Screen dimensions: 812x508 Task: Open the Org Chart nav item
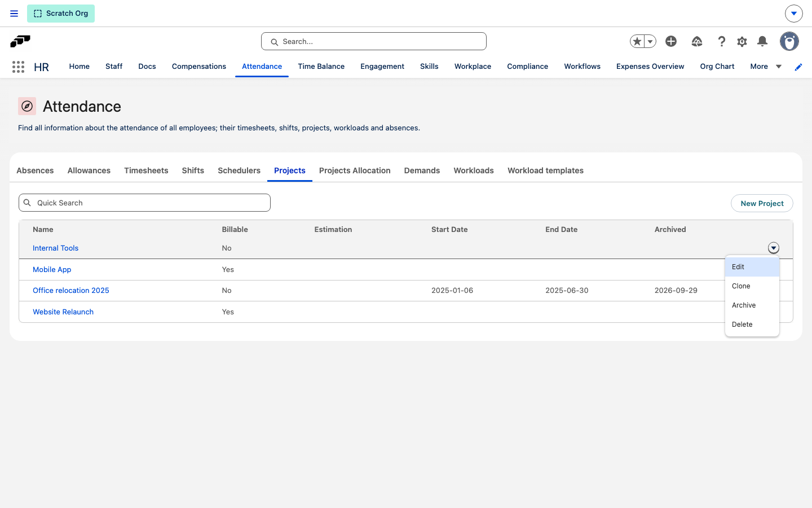pos(717,67)
